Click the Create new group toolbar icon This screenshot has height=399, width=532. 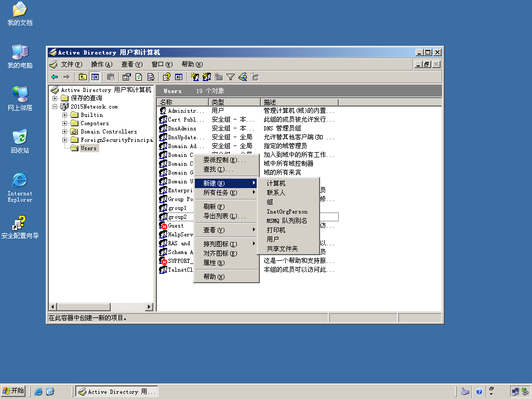pyautogui.click(x=207, y=77)
